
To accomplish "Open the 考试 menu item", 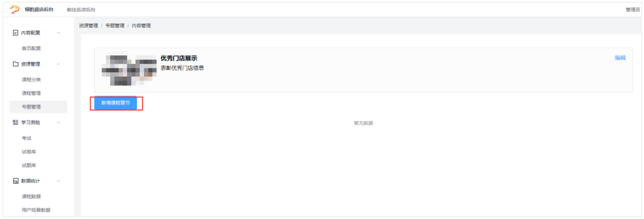I will click(27, 138).
